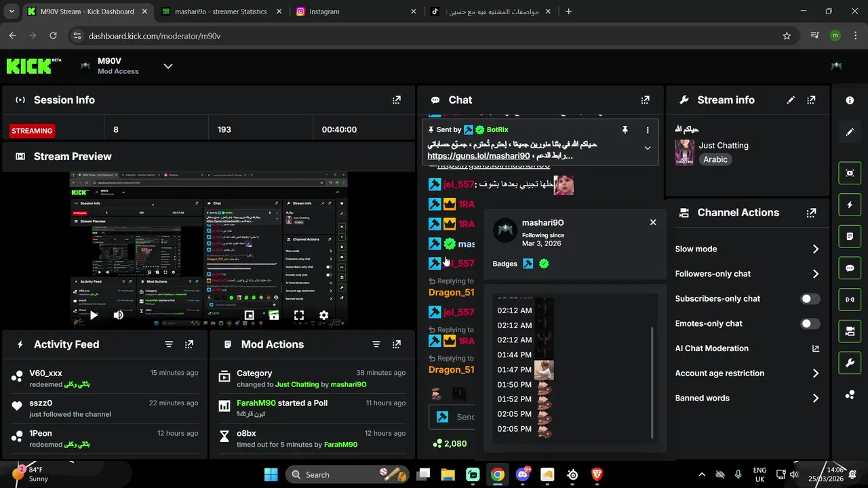Click the info icon in right sidebar
868x488 pixels.
[x=850, y=100]
